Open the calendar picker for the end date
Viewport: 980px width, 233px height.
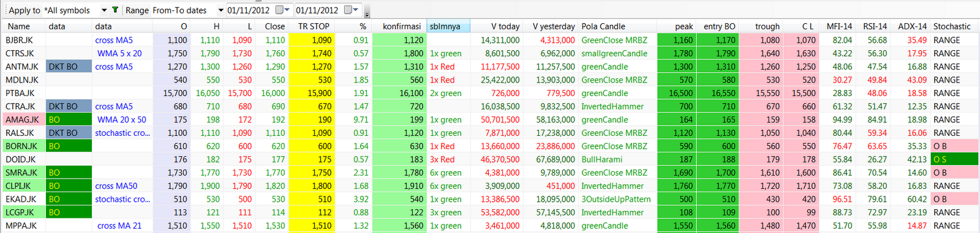pyautogui.click(x=352, y=10)
